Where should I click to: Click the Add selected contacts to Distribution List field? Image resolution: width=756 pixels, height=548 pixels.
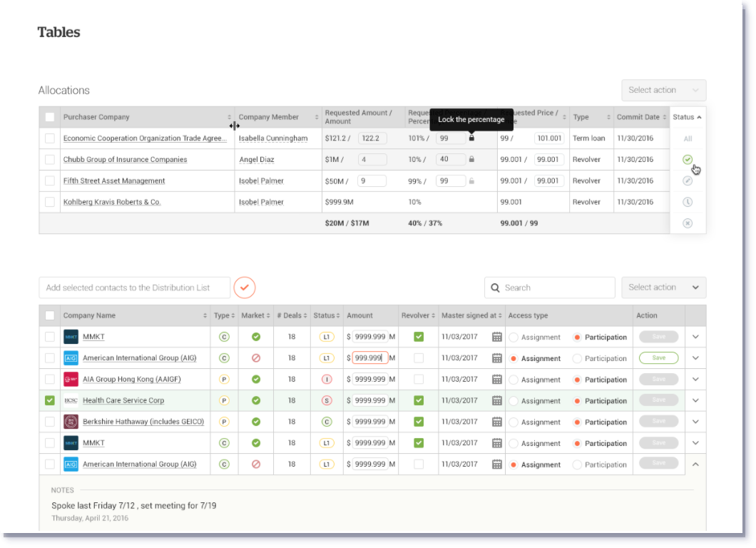point(135,288)
